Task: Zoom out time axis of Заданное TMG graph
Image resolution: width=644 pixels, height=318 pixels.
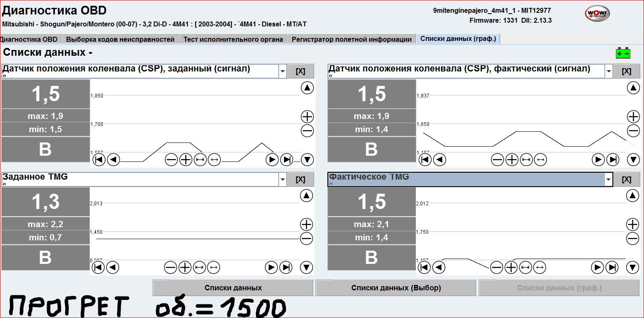Action: coord(171,268)
